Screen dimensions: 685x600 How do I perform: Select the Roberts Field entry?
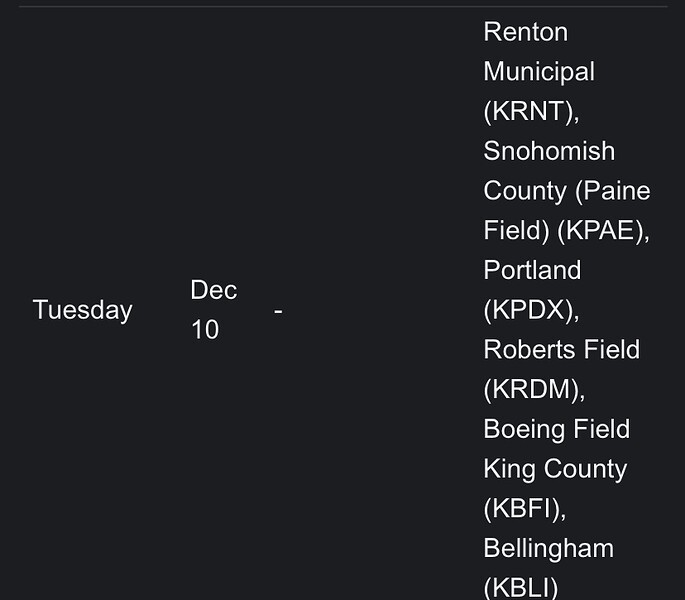pos(561,350)
